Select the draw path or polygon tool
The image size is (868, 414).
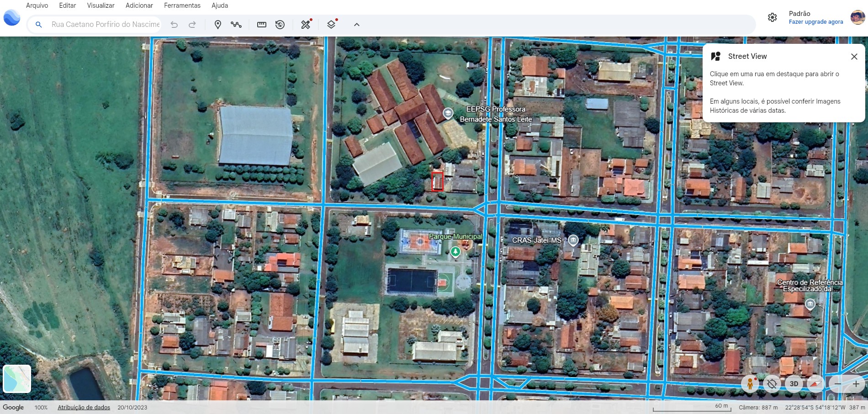pos(236,25)
